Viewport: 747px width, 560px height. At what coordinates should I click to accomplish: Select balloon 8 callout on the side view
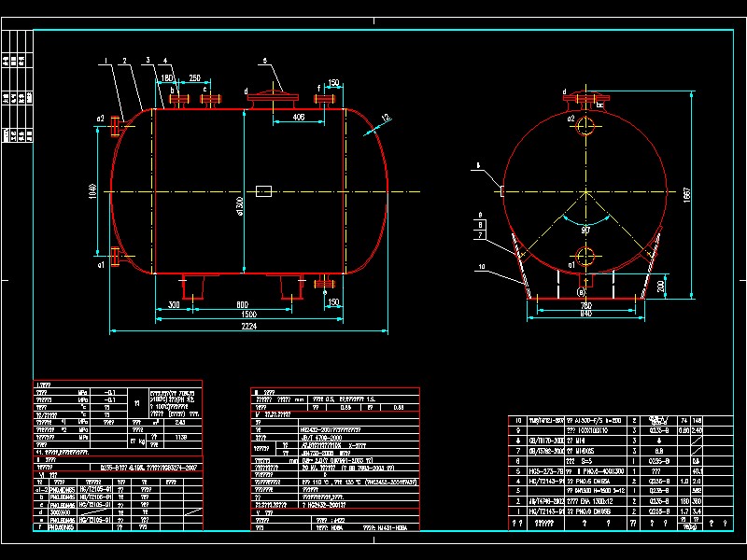click(480, 224)
